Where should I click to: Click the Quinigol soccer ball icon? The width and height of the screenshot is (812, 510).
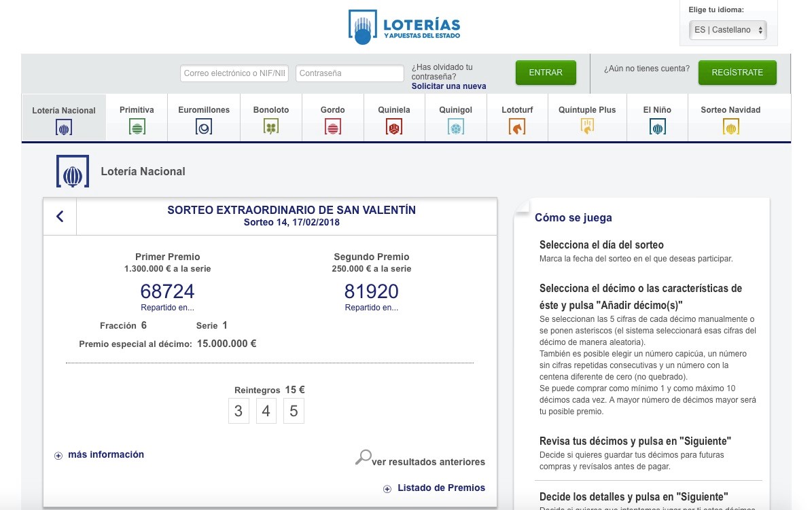click(x=456, y=127)
